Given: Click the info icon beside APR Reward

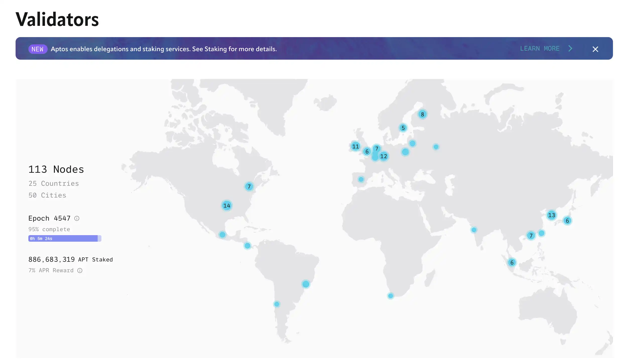Looking at the screenshot, I should (80, 270).
